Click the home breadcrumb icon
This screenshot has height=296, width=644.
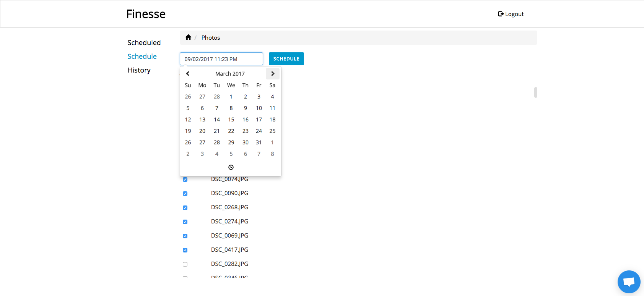pos(188,37)
